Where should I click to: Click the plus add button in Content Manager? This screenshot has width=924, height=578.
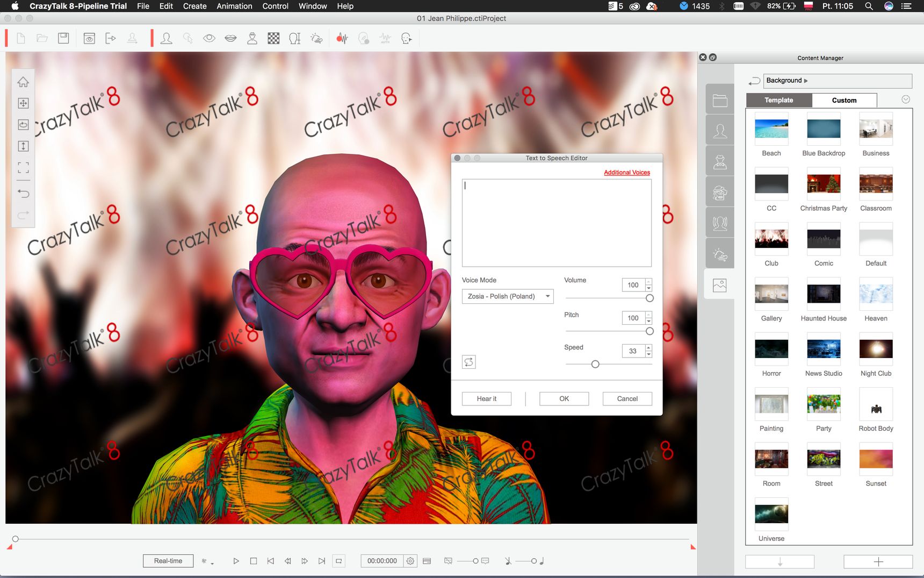(878, 562)
